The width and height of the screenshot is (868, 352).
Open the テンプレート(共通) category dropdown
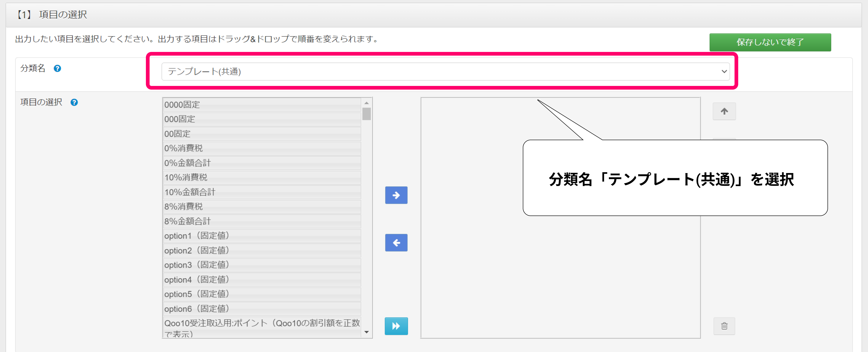coord(445,72)
